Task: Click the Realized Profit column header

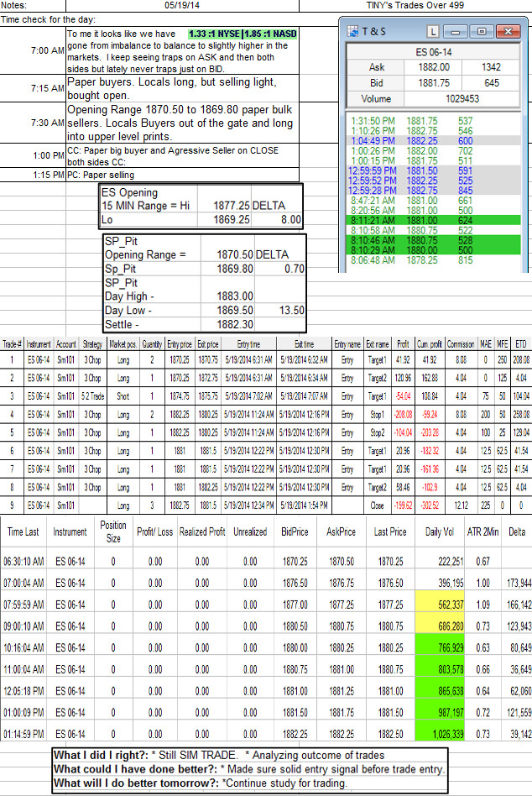Action: (x=202, y=532)
